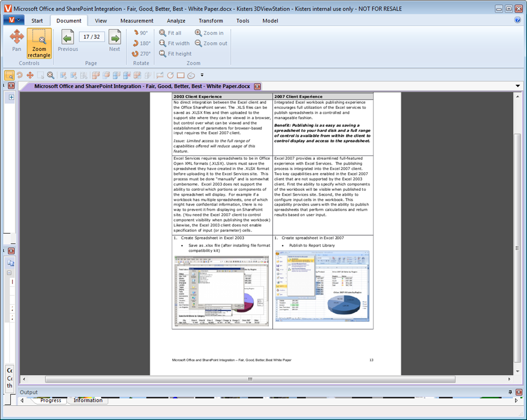Rotate the page by 270°
The width and height of the screenshot is (527, 420).
pyautogui.click(x=141, y=54)
